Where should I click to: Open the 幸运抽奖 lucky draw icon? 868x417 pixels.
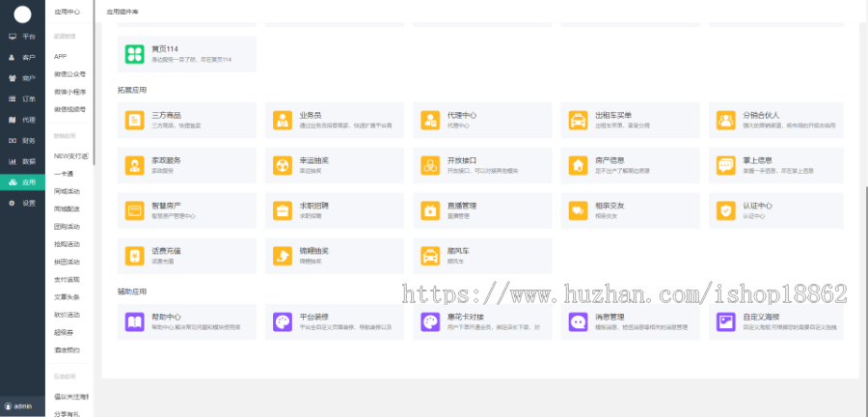[283, 165]
